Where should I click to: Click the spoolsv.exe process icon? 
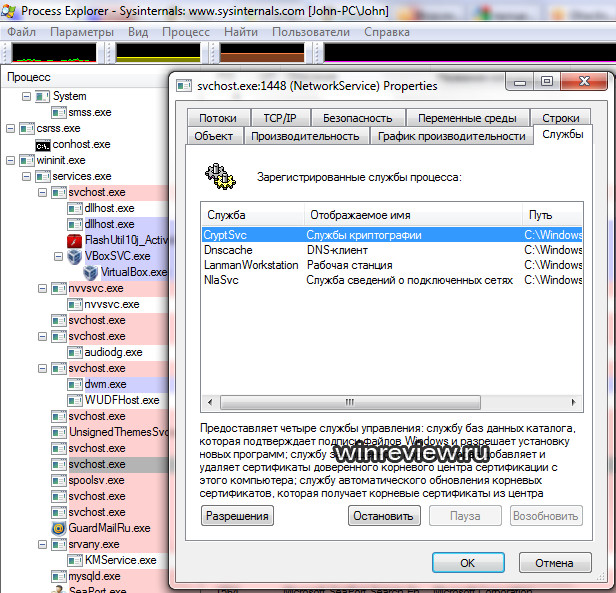tap(59, 481)
